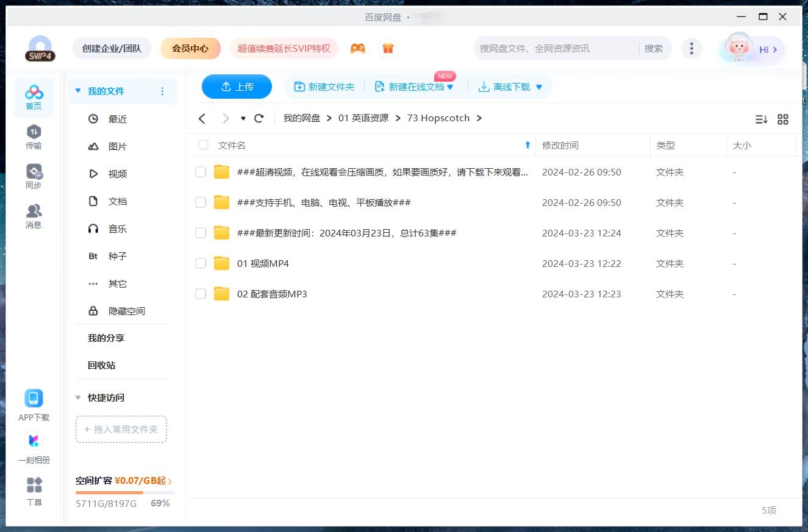Collapse the 快捷访问 section
Viewport: 808px width, 532px height.
point(77,397)
